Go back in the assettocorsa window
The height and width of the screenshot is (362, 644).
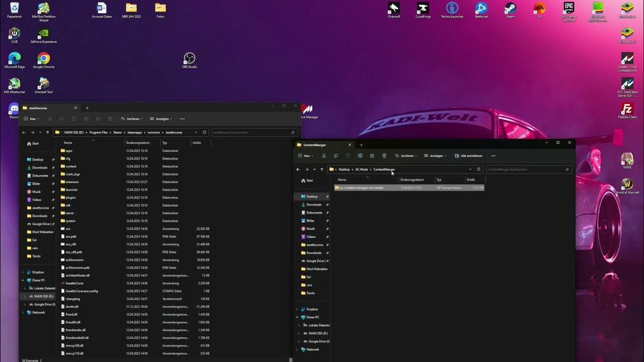24,132
